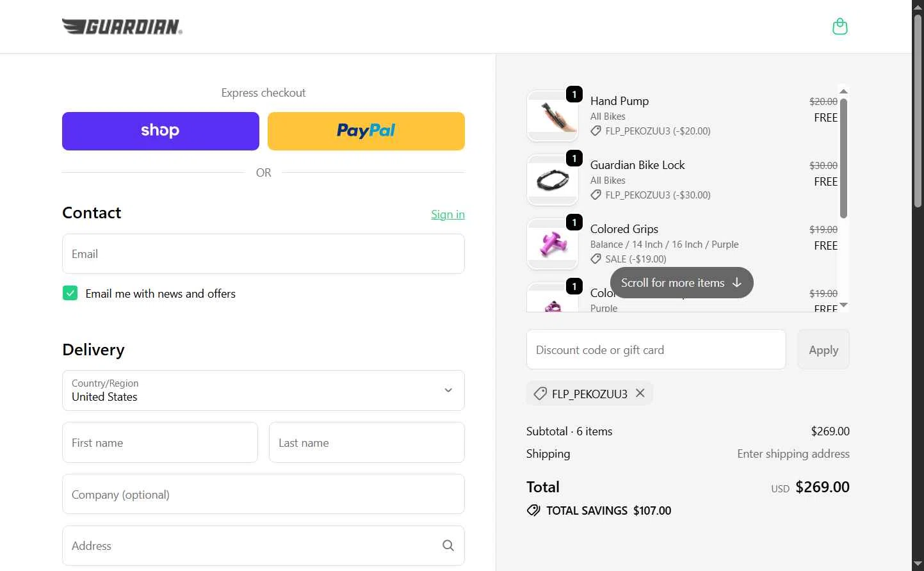Click the Guardian Bike Lock thumbnail
The height and width of the screenshot is (571, 924).
[552, 180]
